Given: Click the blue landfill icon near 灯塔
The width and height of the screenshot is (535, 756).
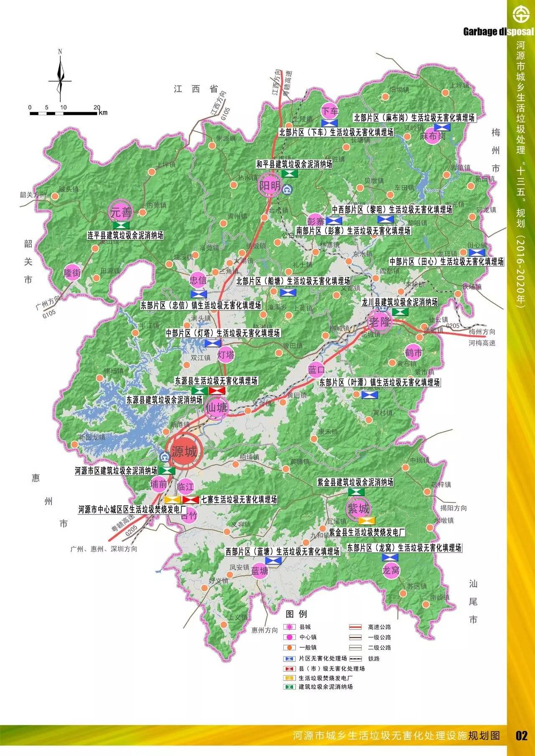Looking at the screenshot, I should point(213,343).
